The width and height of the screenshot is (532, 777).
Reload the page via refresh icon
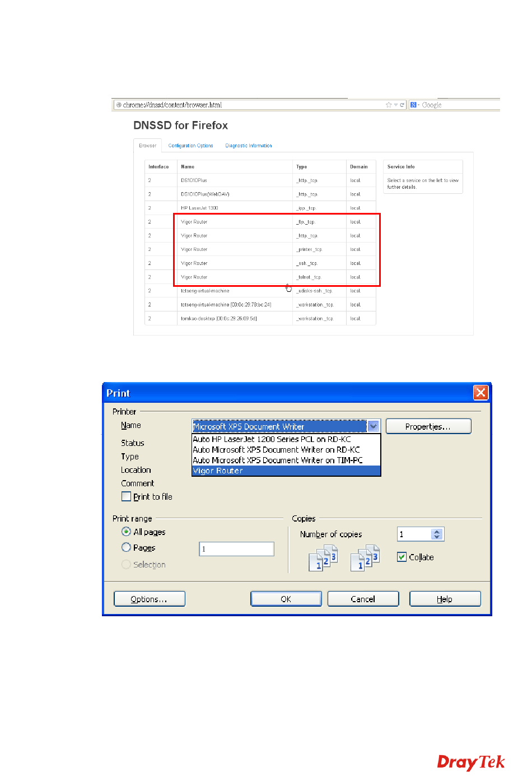click(x=402, y=105)
